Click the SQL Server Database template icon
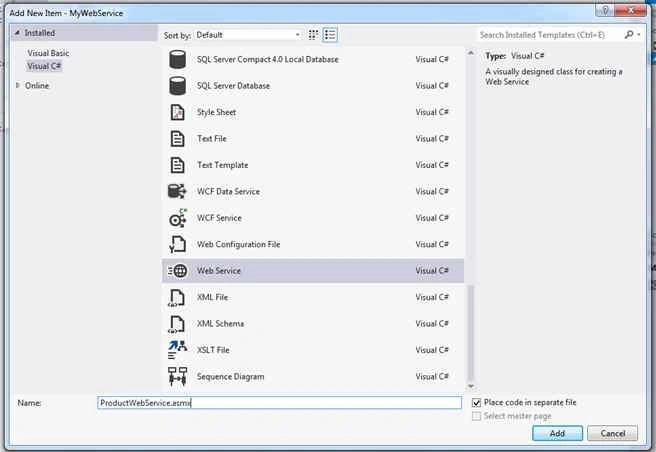 pos(177,86)
